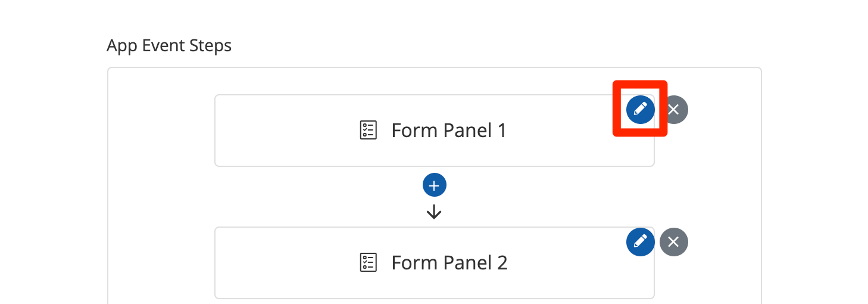Open the editor for Form Panel 2

pyautogui.click(x=640, y=241)
